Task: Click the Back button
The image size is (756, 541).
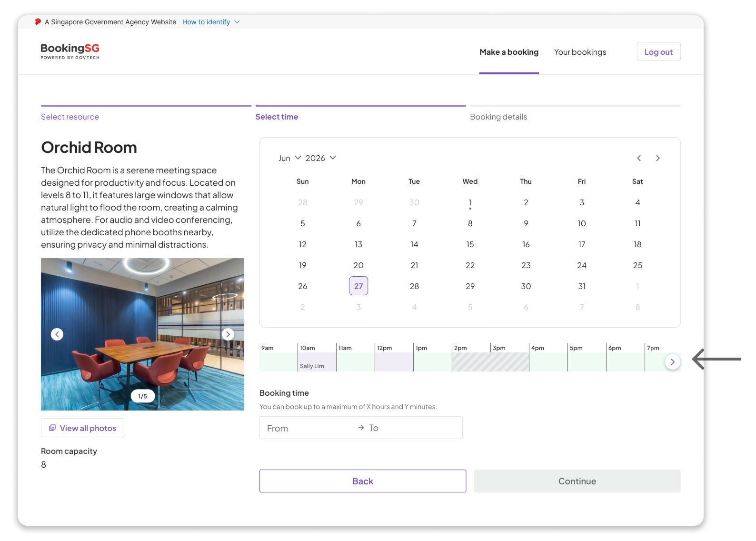Action: (x=363, y=481)
